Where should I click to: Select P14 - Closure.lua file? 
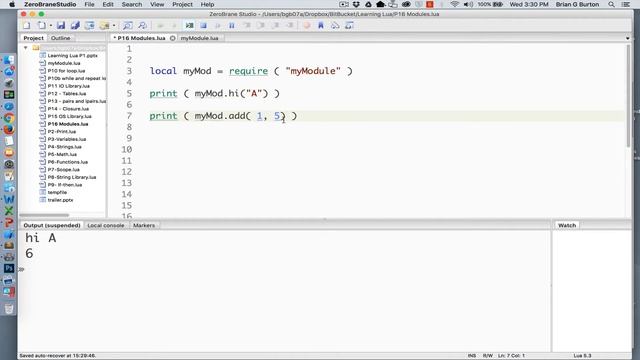pos(68,109)
